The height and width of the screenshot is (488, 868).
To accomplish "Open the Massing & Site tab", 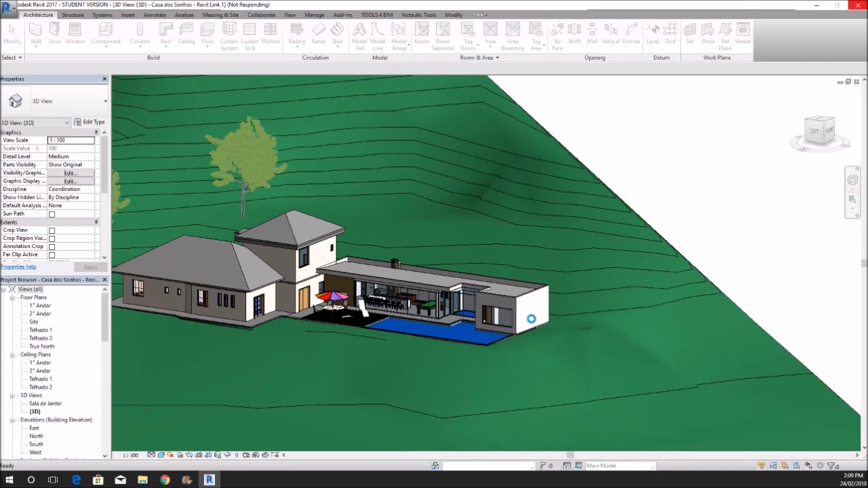I will pyautogui.click(x=220, y=15).
